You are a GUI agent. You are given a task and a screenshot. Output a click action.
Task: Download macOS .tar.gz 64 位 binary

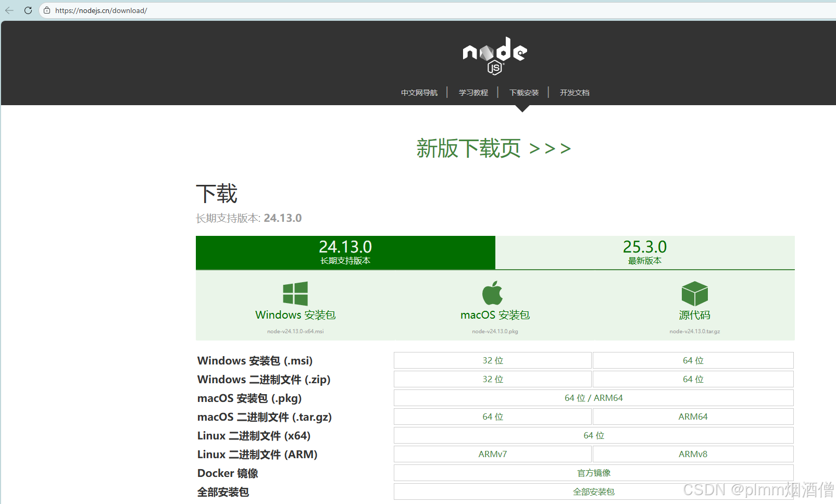tap(493, 417)
